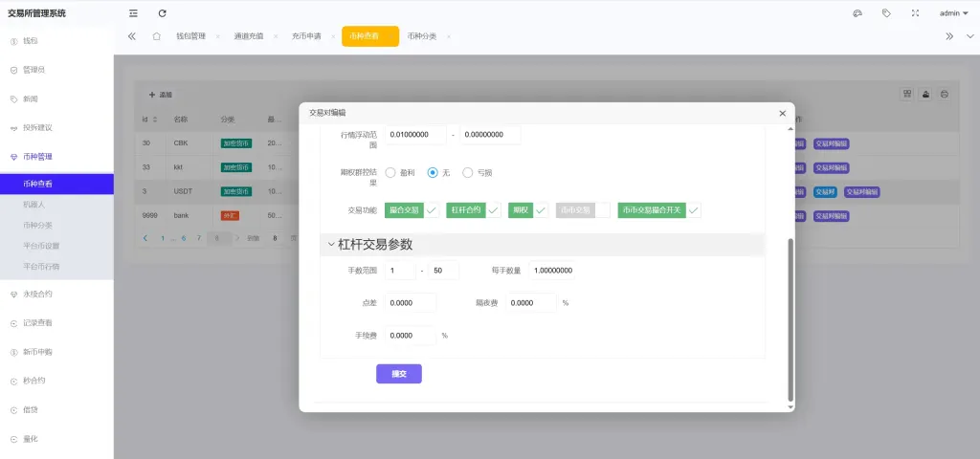Click the 手数范围 minimum input
Viewport: 980px width, 459px height.
400,271
